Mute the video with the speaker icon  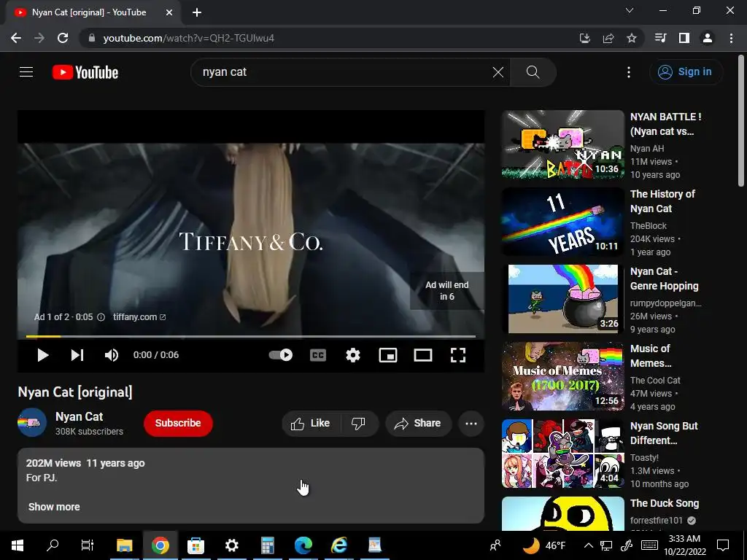(x=112, y=355)
